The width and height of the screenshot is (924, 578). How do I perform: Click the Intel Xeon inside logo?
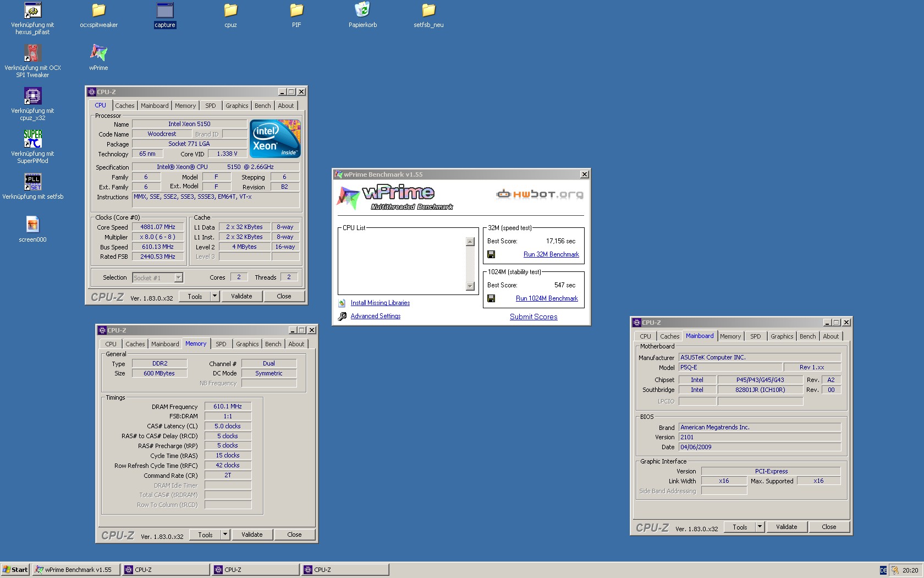(275, 139)
